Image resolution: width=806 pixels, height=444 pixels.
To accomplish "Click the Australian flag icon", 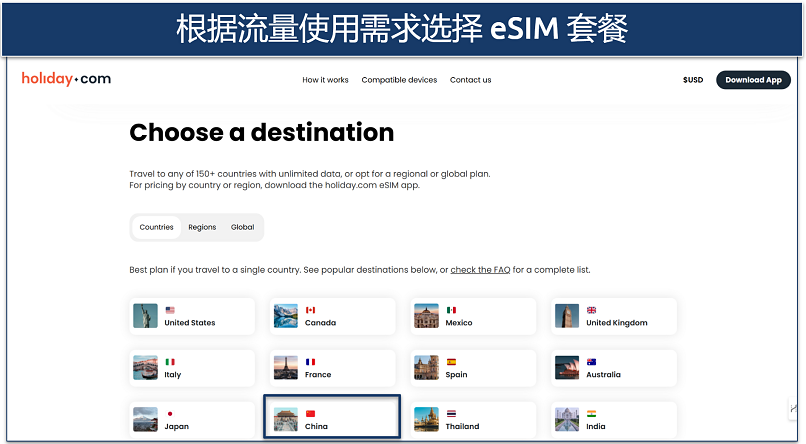I will point(592,362).
